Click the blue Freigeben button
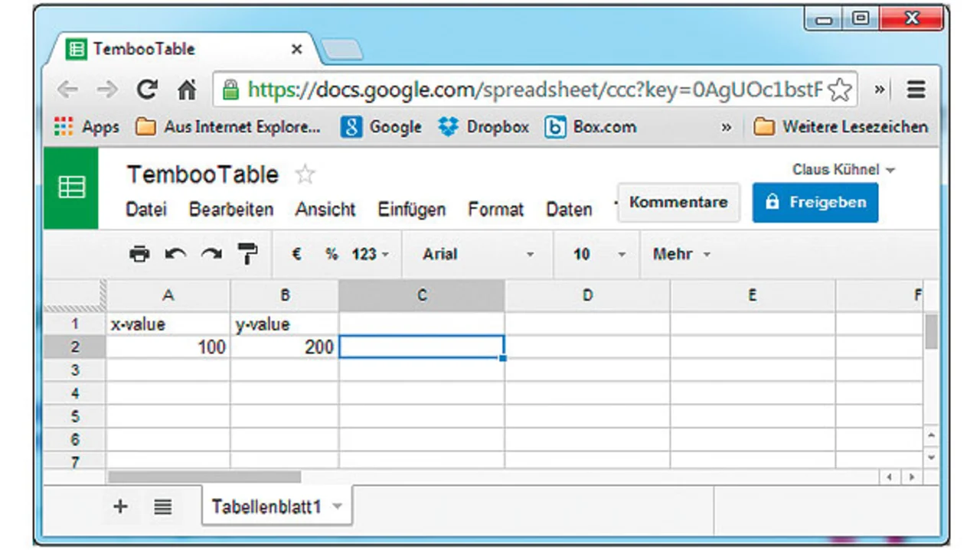The image size is (980, 550). coord(815,203)
